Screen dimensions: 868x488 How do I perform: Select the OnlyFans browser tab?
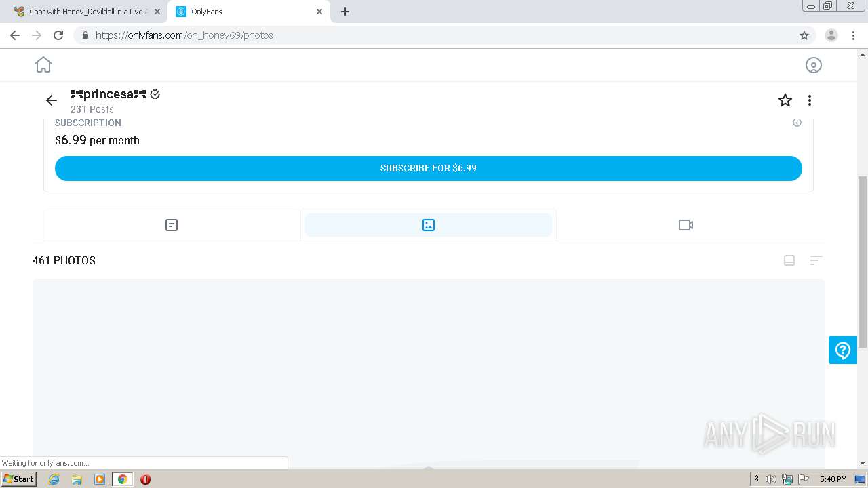coord(248,12)
